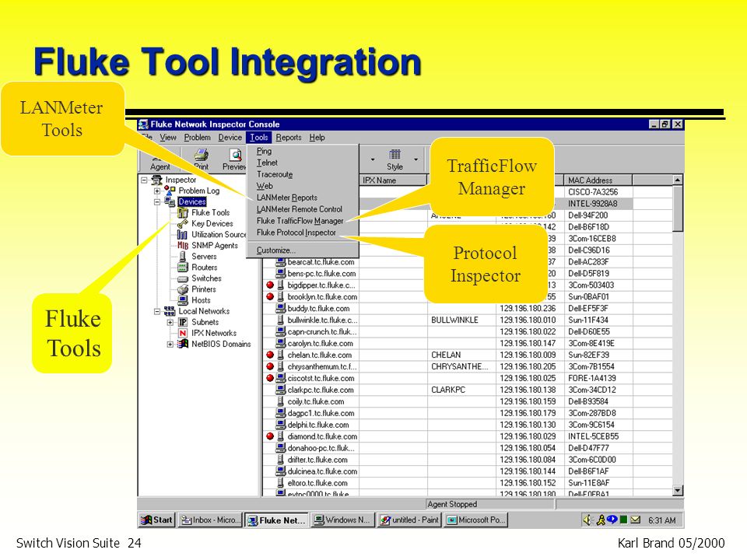Launch Fluke TrafficFlow Manager

point(300,220)
